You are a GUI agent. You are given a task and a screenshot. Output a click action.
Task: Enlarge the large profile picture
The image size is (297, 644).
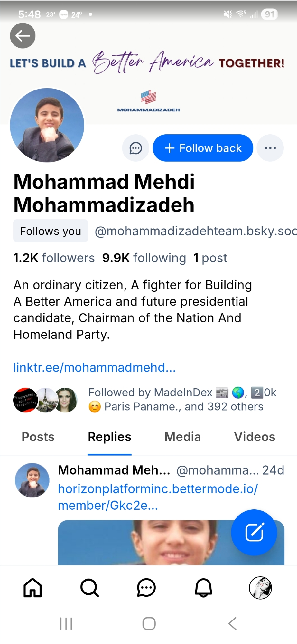coord(47,125)
